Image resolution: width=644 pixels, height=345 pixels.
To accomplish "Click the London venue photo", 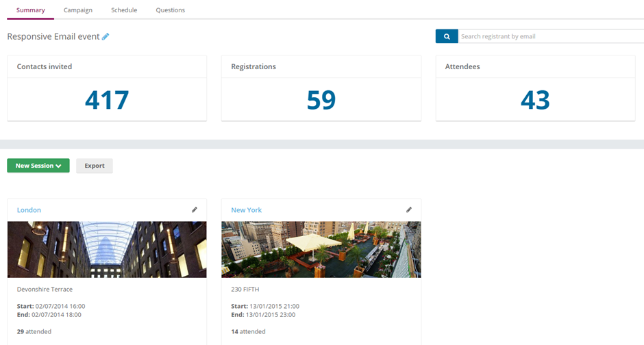I will point(107,249).
